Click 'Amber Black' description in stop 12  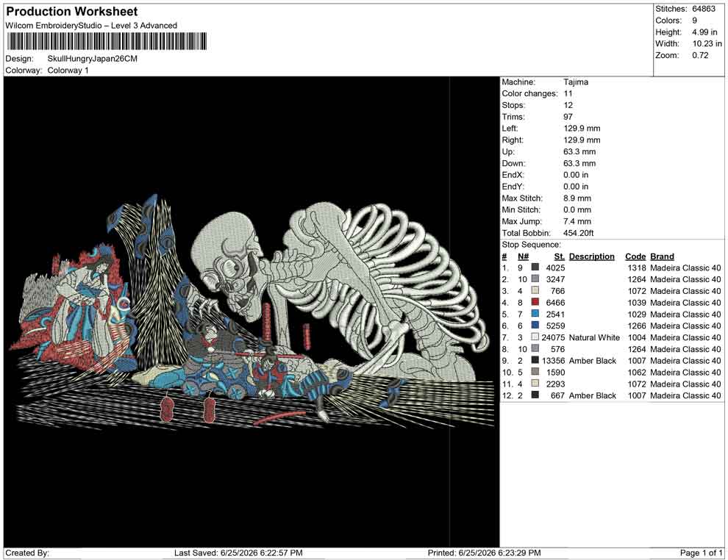(593, 395)
